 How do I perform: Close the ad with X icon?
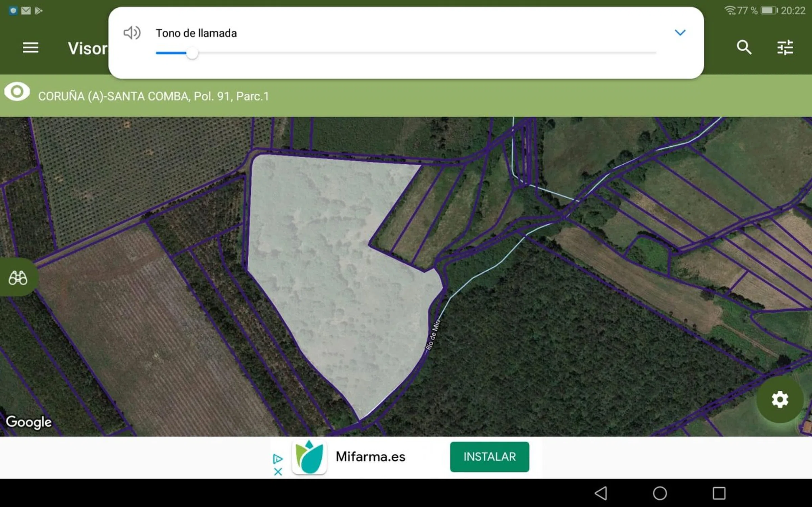coord(278,472)
